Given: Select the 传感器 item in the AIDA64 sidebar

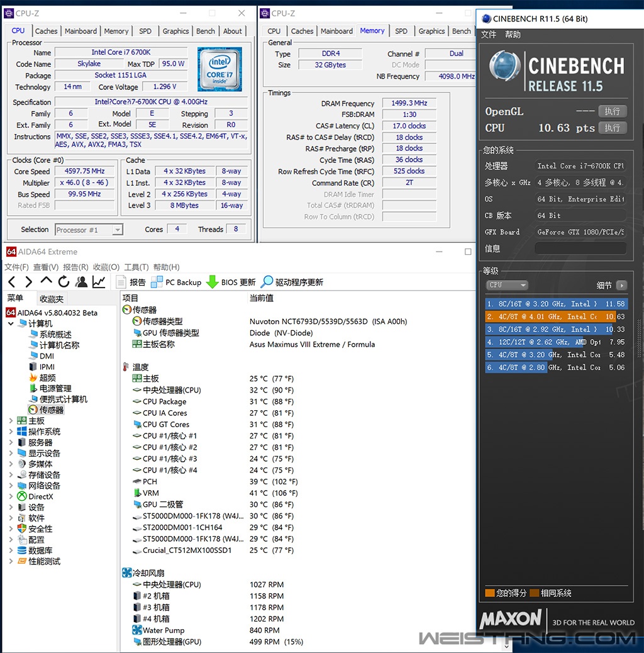Looking at the screenshot, I should [50, 410].
